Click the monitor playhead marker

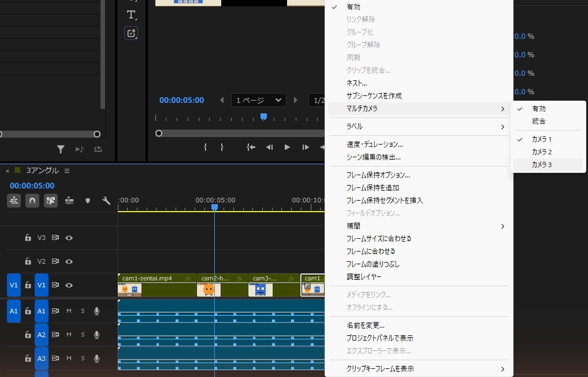[263, 117]
